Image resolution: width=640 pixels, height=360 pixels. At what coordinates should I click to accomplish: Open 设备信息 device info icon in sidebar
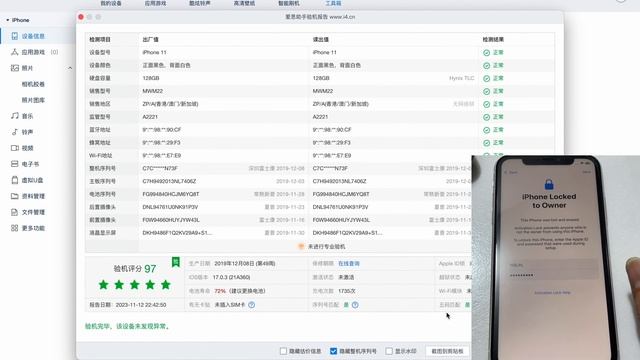pyautogui.click(x=15, y=36)
